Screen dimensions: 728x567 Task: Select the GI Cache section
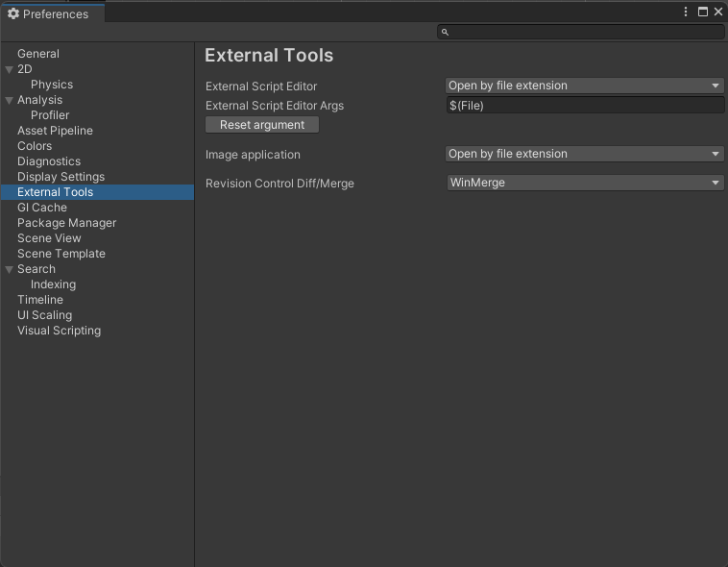pyautogui.click(x=42, y=208)
